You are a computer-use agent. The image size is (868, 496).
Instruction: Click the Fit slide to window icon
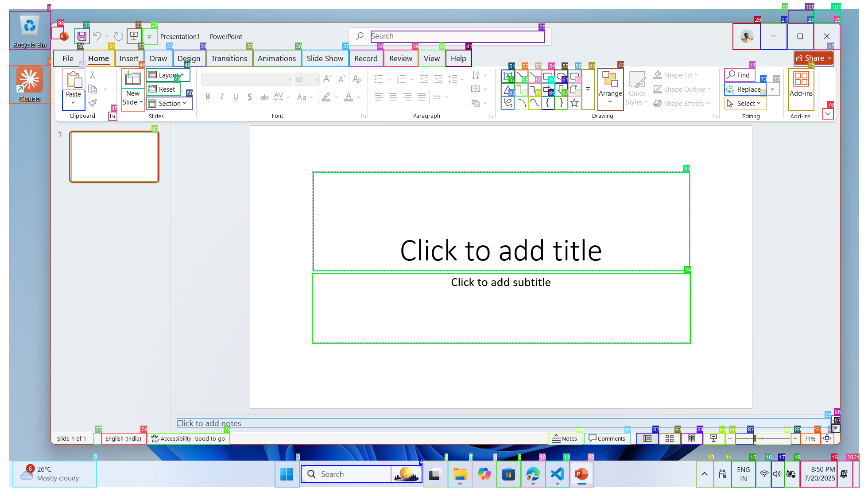pos(827,438)
